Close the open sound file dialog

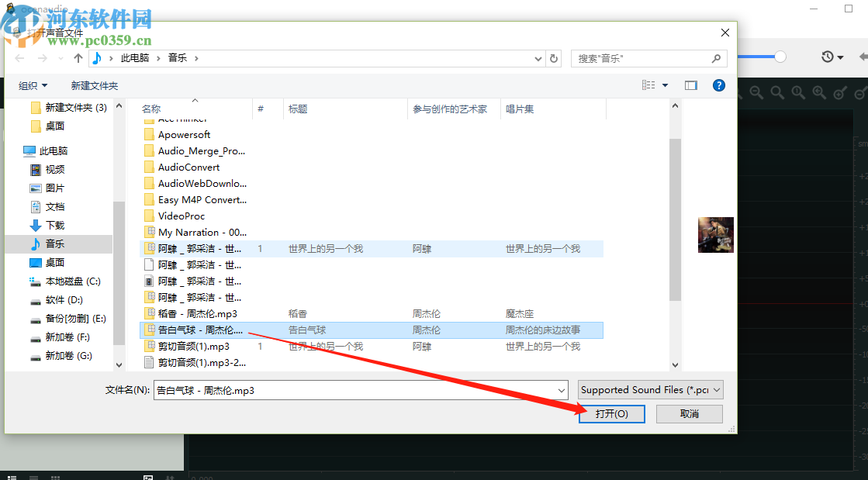click(725, 33)
